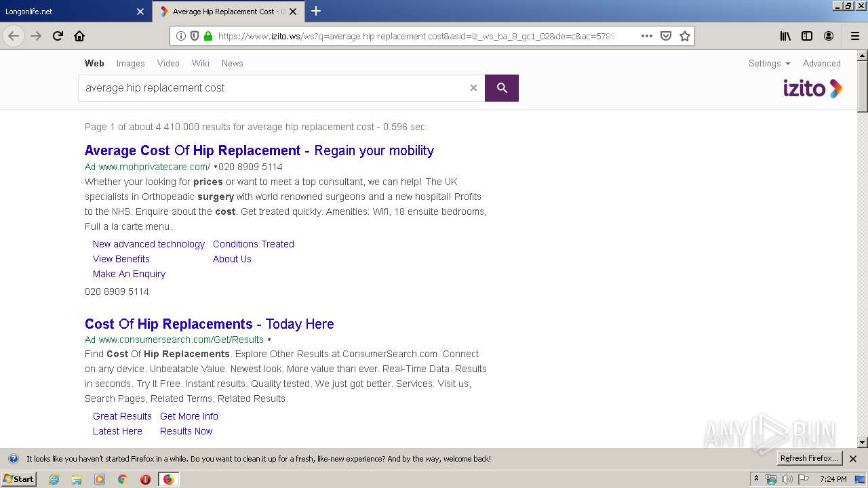Select the Average Hip Replacement Cost tab
Image resolution: width=868 pixels, height=488 pixels.
click(x=227, y=12)
